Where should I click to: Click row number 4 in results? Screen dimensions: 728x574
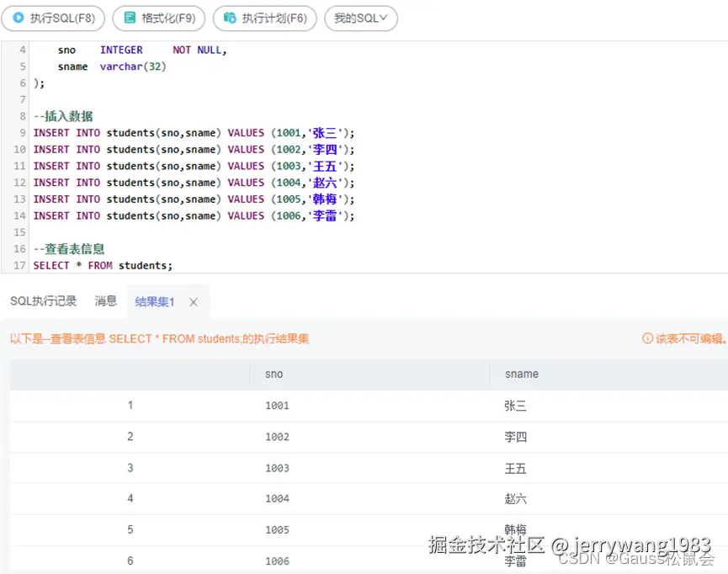coord(130,498)
